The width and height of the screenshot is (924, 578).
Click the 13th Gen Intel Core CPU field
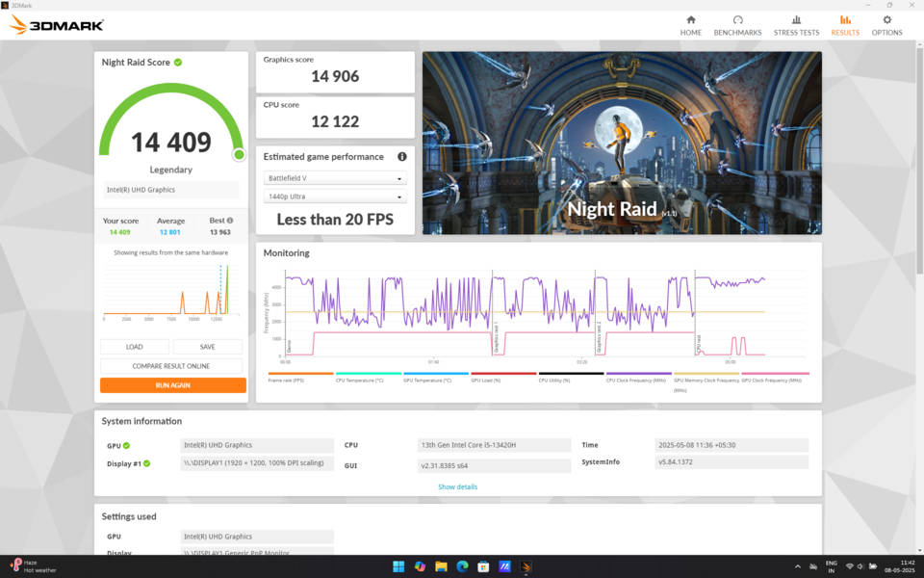[494, 445]
